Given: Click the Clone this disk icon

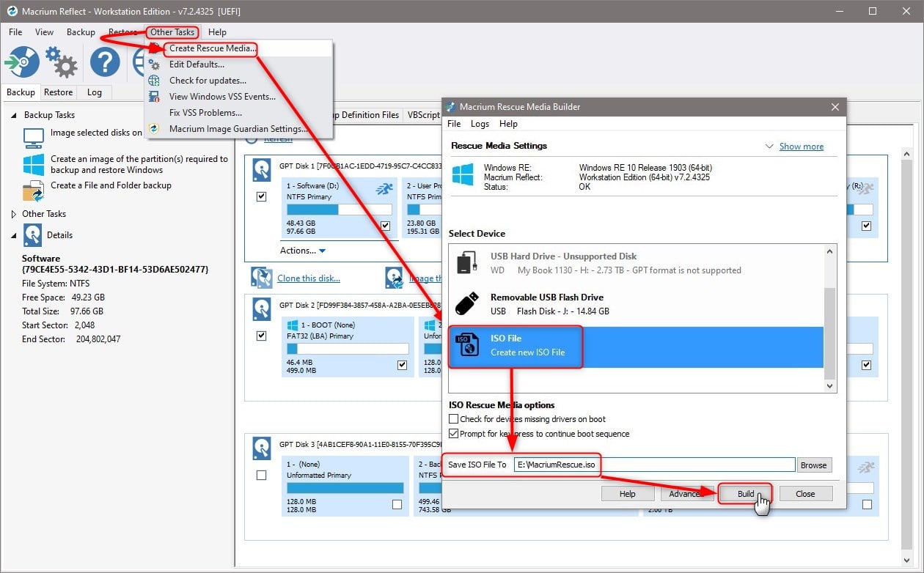Looking at the screenshot, I should [x=262, y=278].
